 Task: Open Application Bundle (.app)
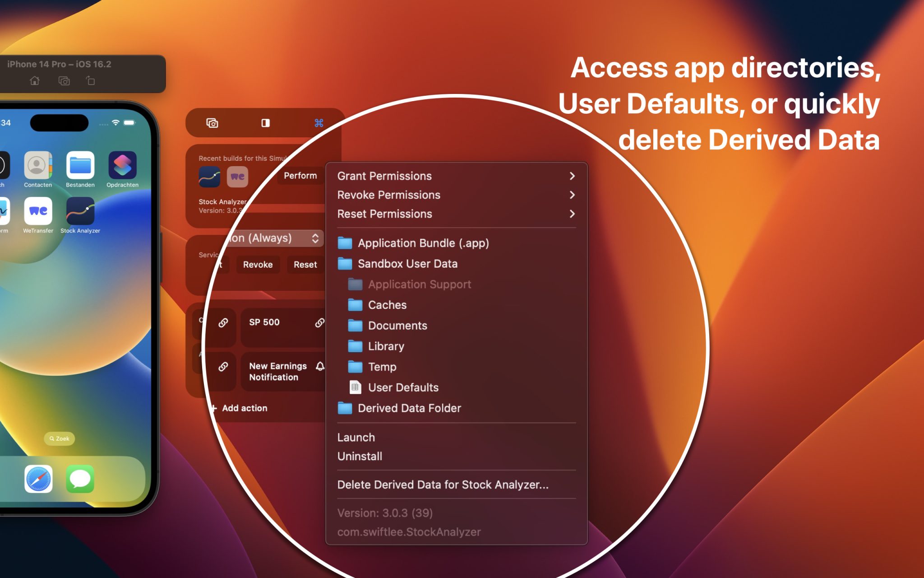click(x=457, y=243)
